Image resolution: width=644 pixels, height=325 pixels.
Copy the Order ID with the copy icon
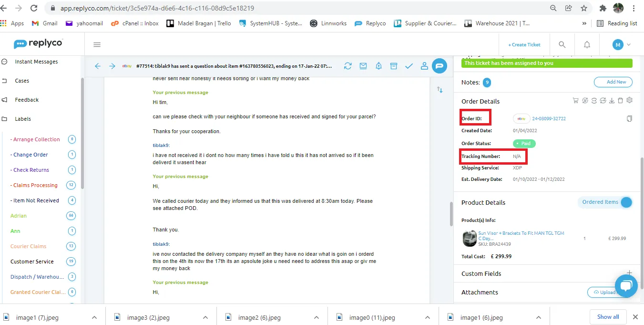(629, 118)
